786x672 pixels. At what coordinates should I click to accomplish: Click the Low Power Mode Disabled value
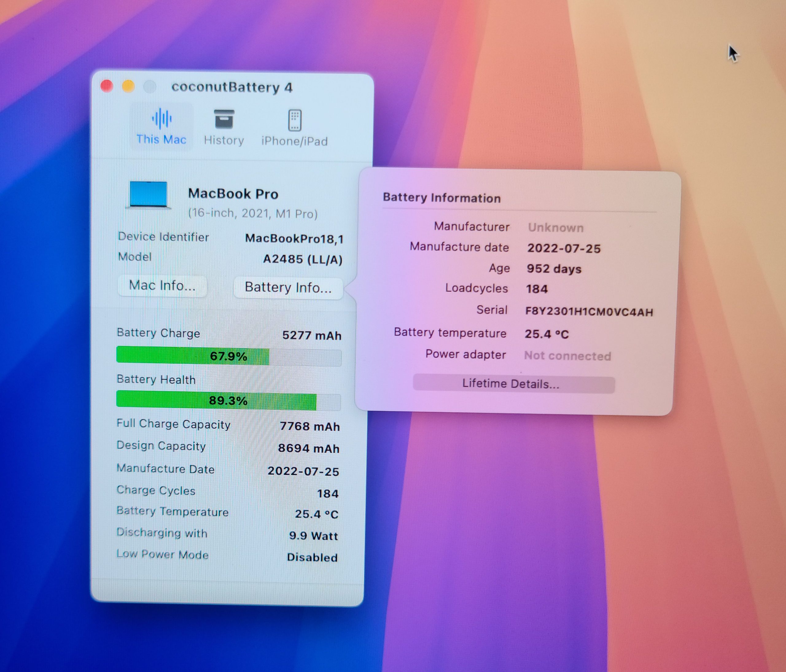[x=312, y=557]
